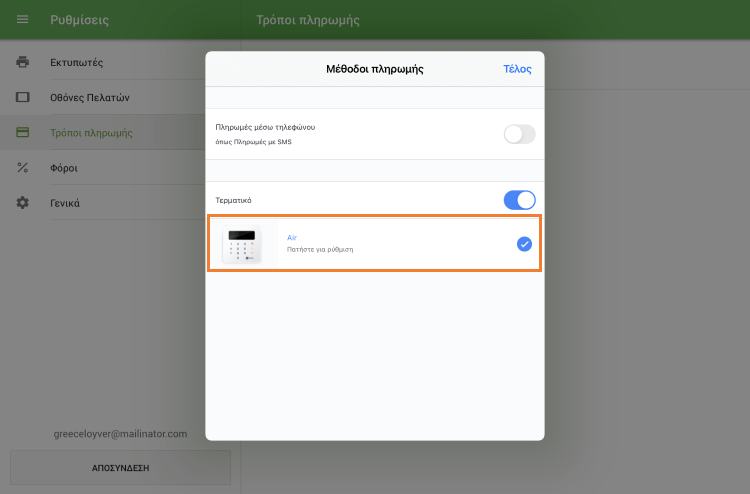This screenshot has height=494, width=750.
Task: Click the customer display screen icon
Action: pos(22,98)
